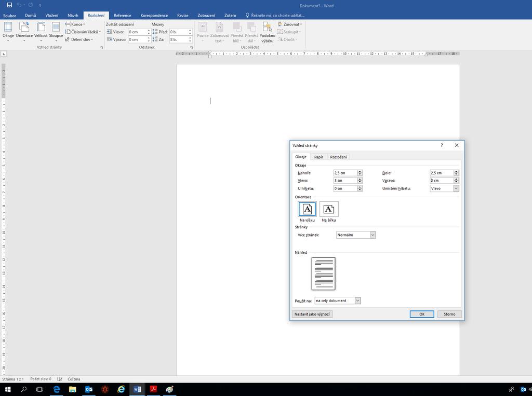Screen dimensions: 532x396
Task: Click the Řekněte mi search box
Action: click(x=275, y=16)
